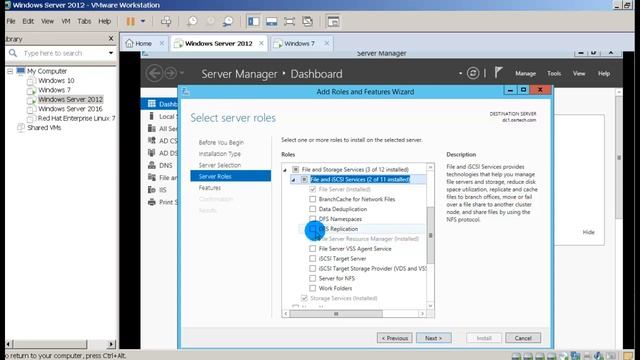This screenshot has width=640, height=360.
Task: Go to the Server Selection wizard step
Action: (220, 165)
